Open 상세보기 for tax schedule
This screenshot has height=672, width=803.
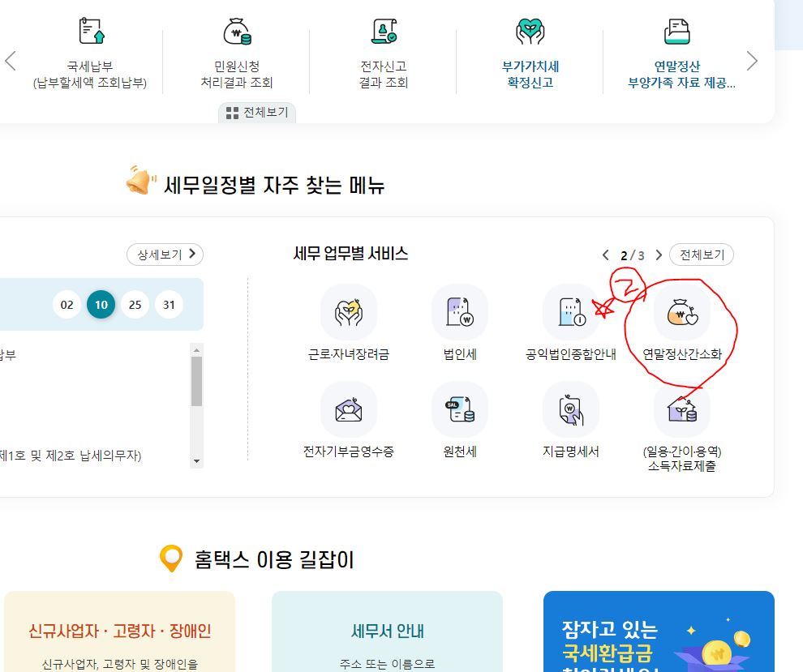pos(165,255)
